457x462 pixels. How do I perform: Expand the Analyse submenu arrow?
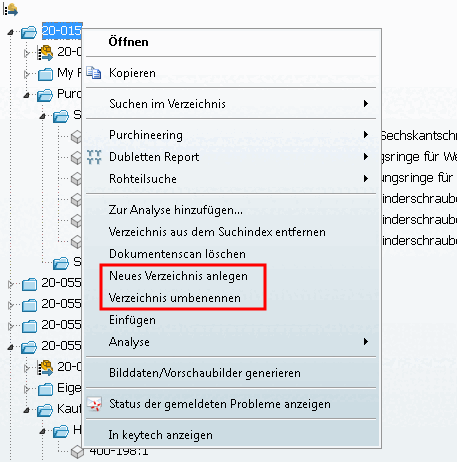coord(366,342)
